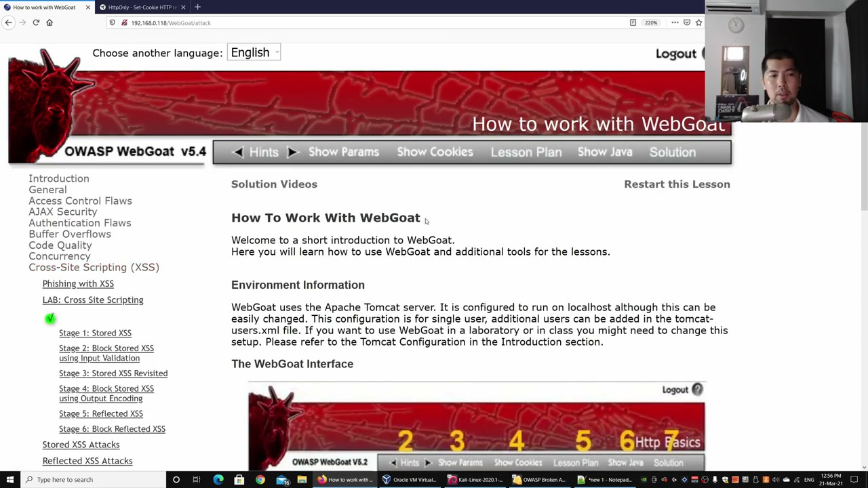Screen dimensions: 868x488
Task: Log out using the Logout link
Action: click(675, 54)
